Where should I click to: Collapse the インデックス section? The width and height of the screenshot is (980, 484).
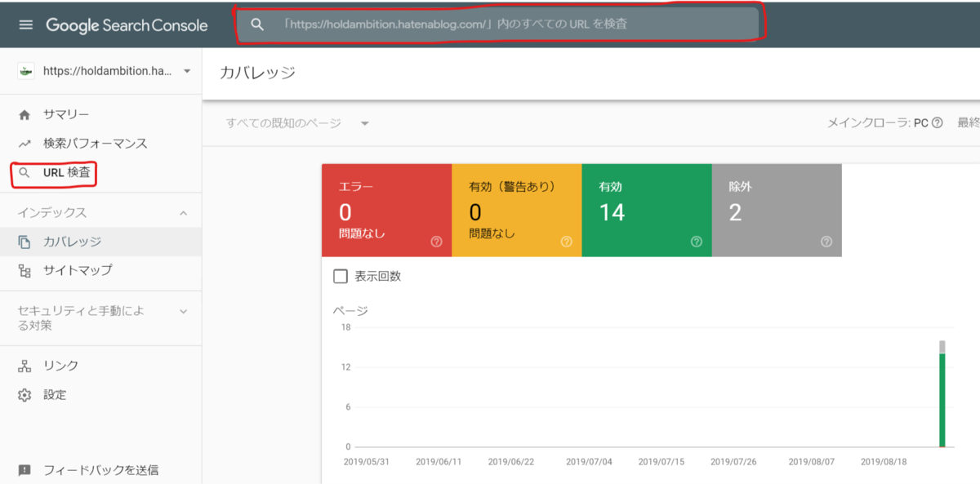point(183,213)
